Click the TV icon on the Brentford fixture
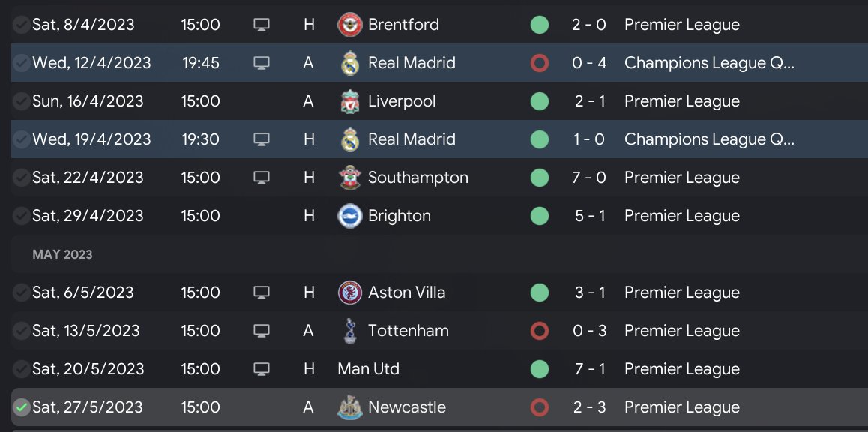The width and height of the screenshot is (868, 432). click(x=261, y=25)
